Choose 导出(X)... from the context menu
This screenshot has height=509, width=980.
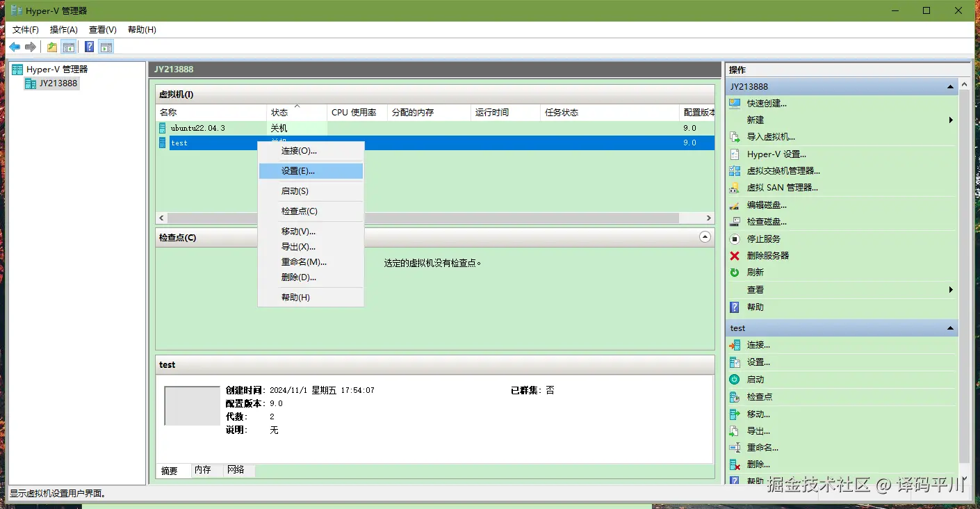point(311,246)
